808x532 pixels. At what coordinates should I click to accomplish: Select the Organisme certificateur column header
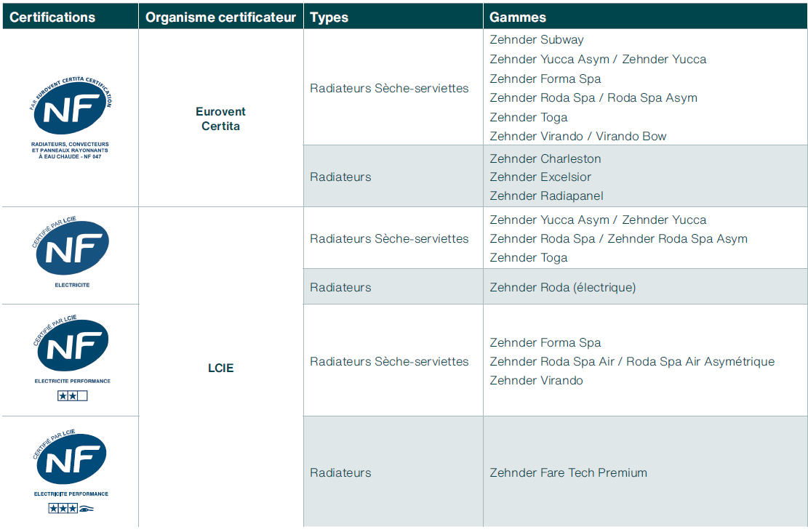220,17
